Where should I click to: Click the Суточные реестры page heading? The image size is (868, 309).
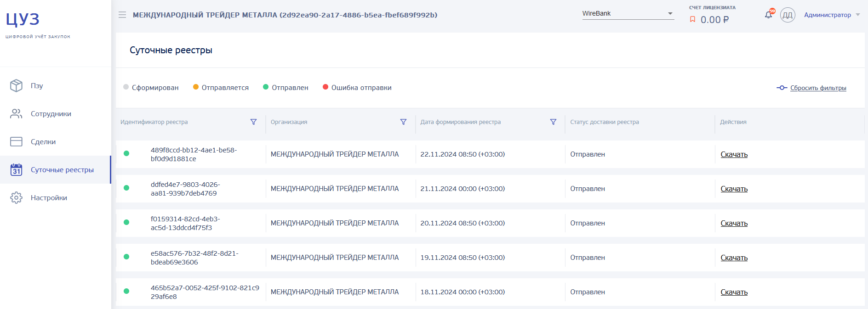171,50
